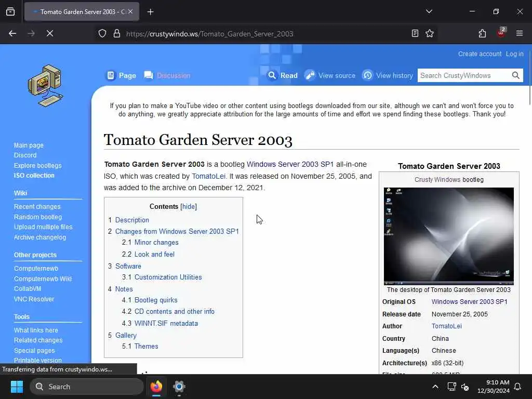
Task: Go to Bootleg quirks subsection
Action: (x=156, y=300)
